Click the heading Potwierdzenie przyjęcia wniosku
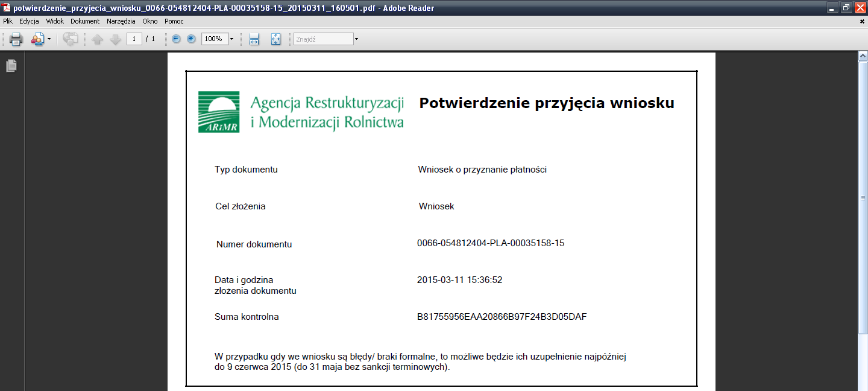The image size is (868, 391). [547, 103]
